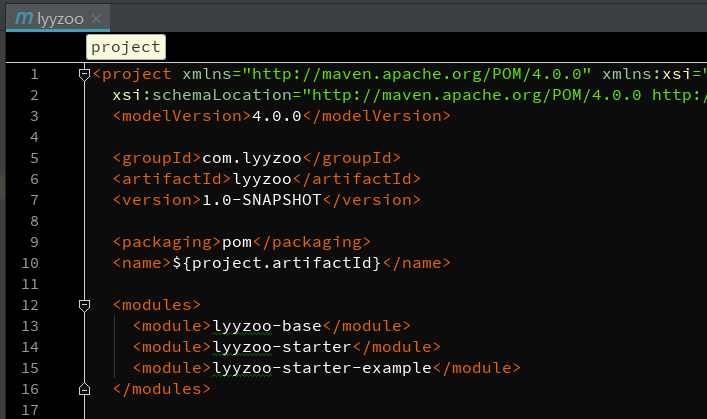
Task: Click line number 1 in gutter
Action: tap(34, 74)
